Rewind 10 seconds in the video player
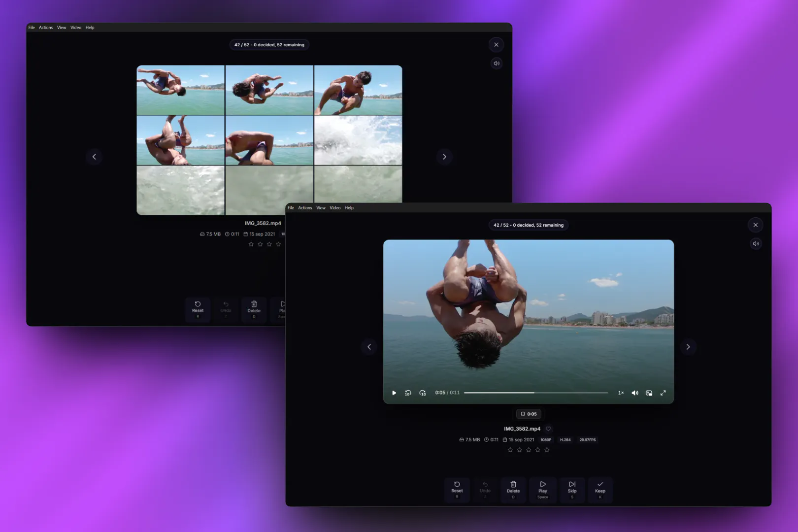798x532 pixels. click(408, 393)
